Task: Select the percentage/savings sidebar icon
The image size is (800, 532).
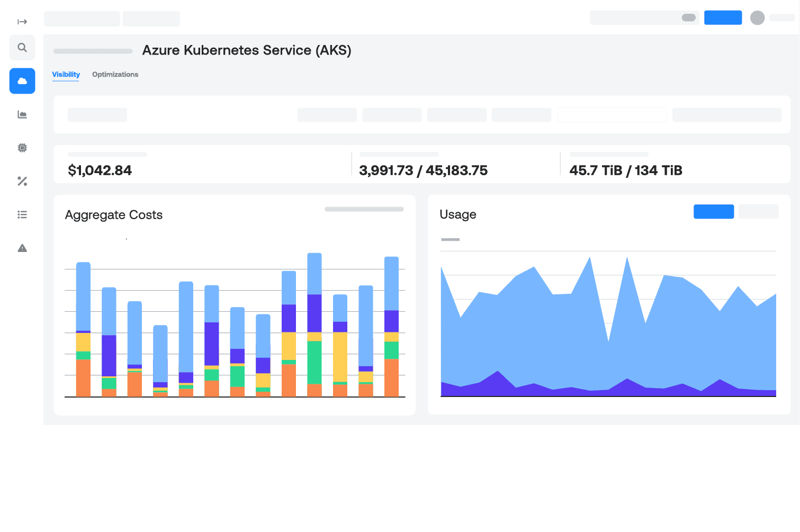Action: [22, 181]
